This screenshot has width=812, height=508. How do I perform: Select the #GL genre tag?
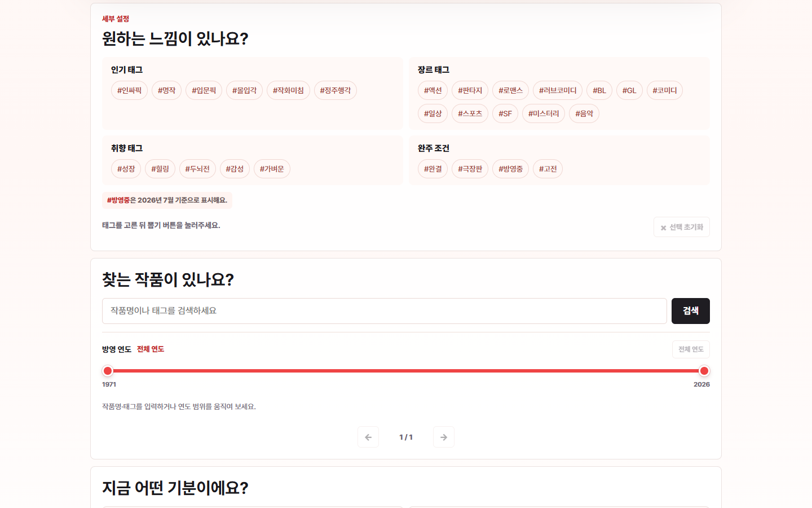629,90
